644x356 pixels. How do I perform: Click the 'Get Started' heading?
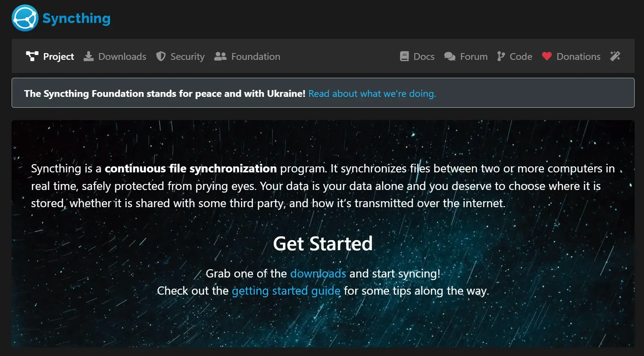(x=323, y=243)
